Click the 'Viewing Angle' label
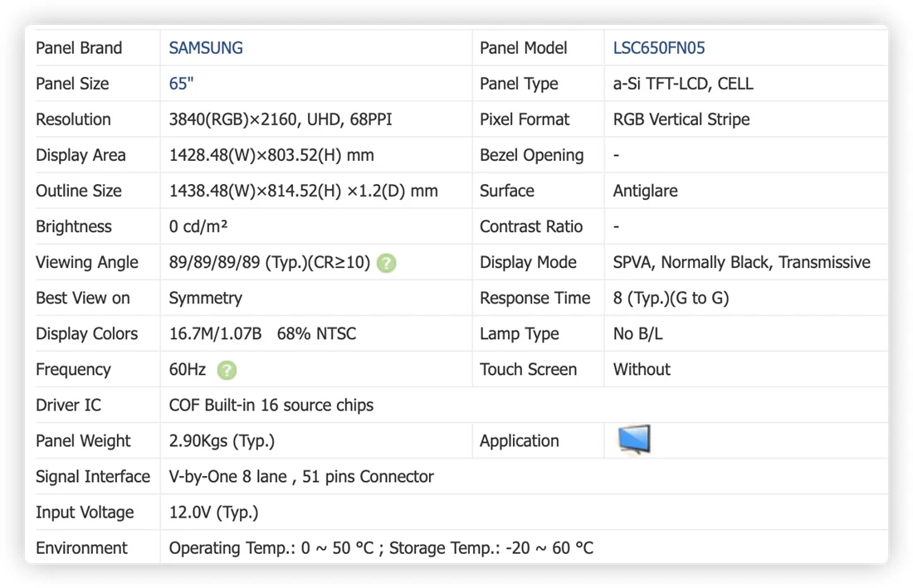 click(x=87, y=262)
